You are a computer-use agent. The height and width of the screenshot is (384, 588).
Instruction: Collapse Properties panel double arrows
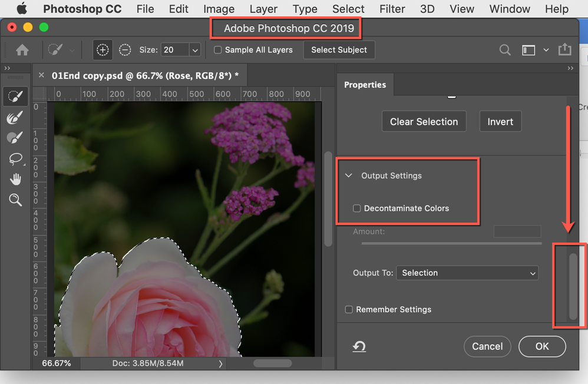click(570, 68)
